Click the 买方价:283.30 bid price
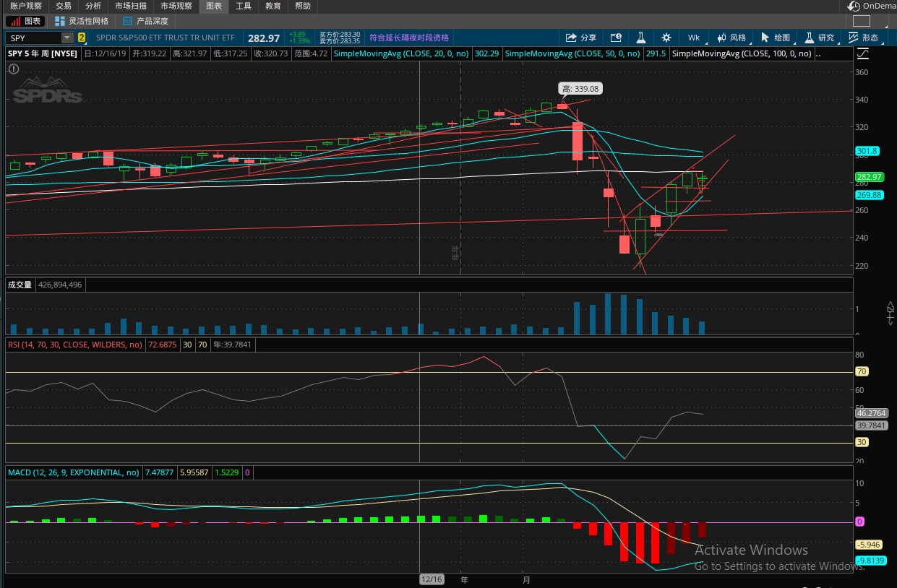This screenshot has width=897, height=588. (x=340, y=34)
